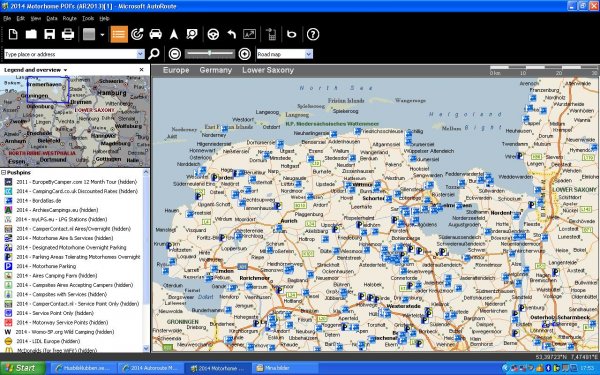Adjust the map zoom slider

click(x=210, y=54)
